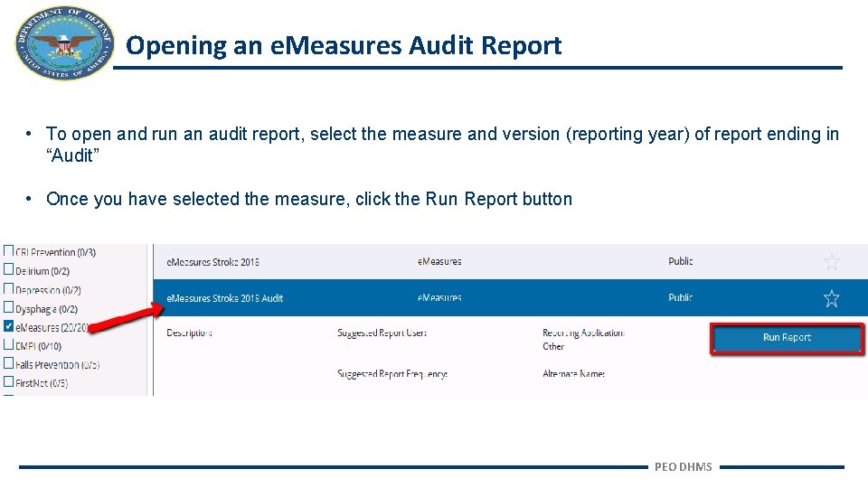Check the FirstNet (0/5) checkbox
The width and height of the screenshot is (868, 488).
point(8,381)
